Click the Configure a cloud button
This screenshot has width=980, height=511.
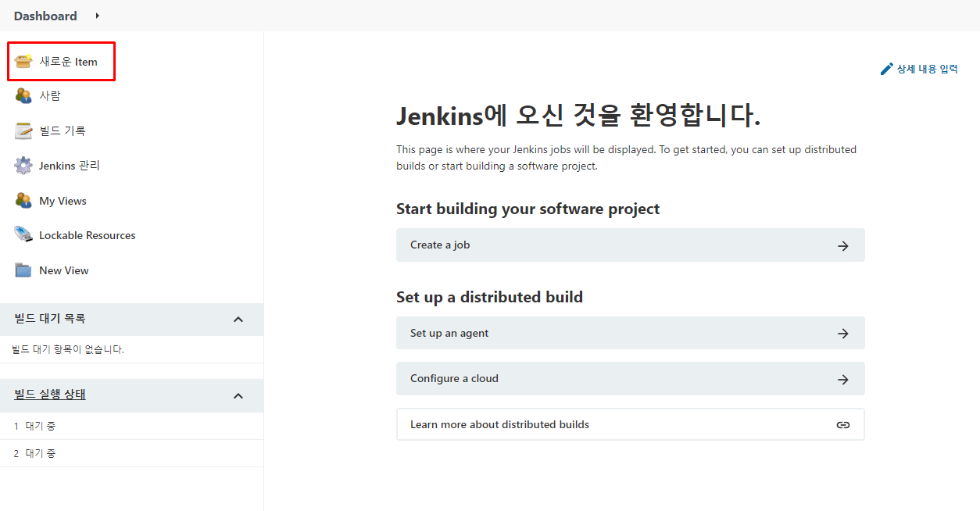(631, 378)
